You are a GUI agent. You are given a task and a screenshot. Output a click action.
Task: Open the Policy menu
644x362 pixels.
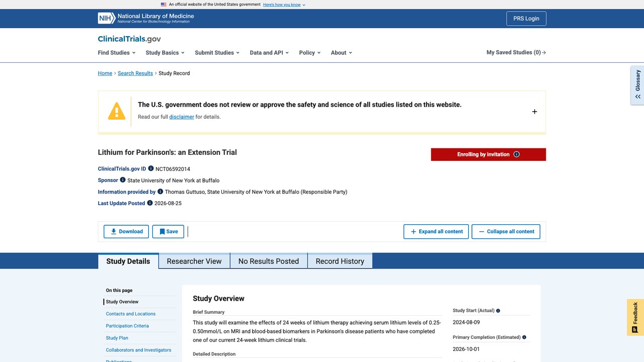pyautogui.click(x=309, y=52)
